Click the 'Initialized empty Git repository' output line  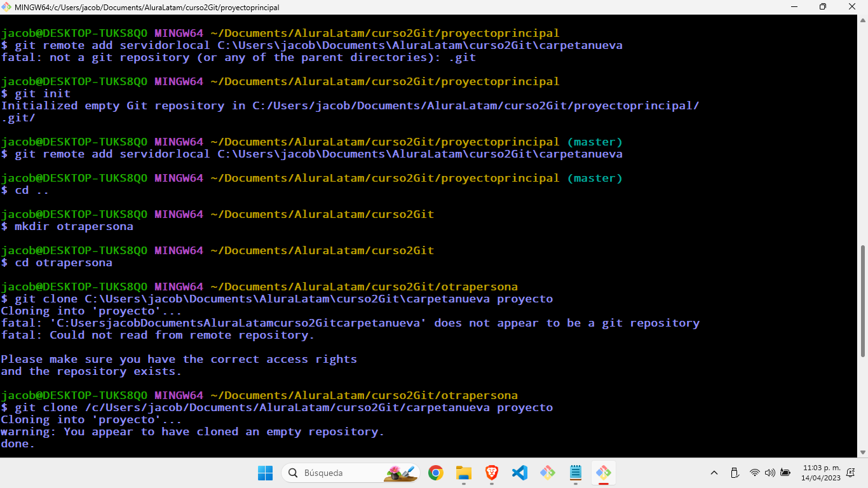(350, 105)
